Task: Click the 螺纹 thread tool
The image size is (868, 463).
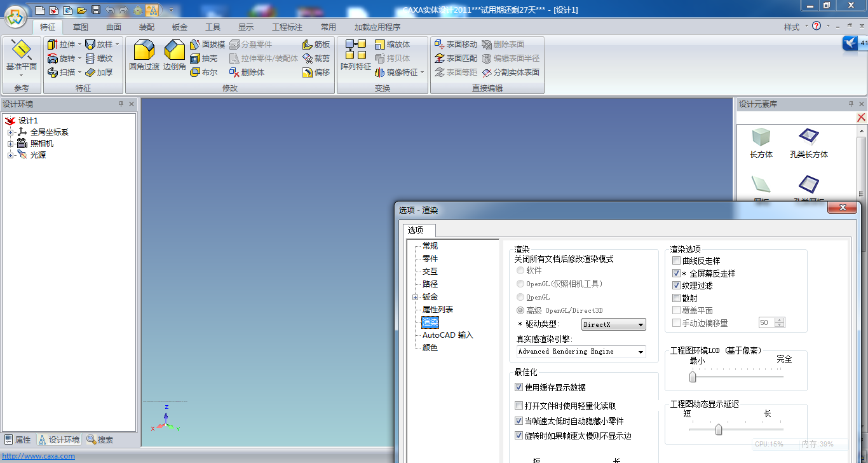Action: tap(99, 59)
